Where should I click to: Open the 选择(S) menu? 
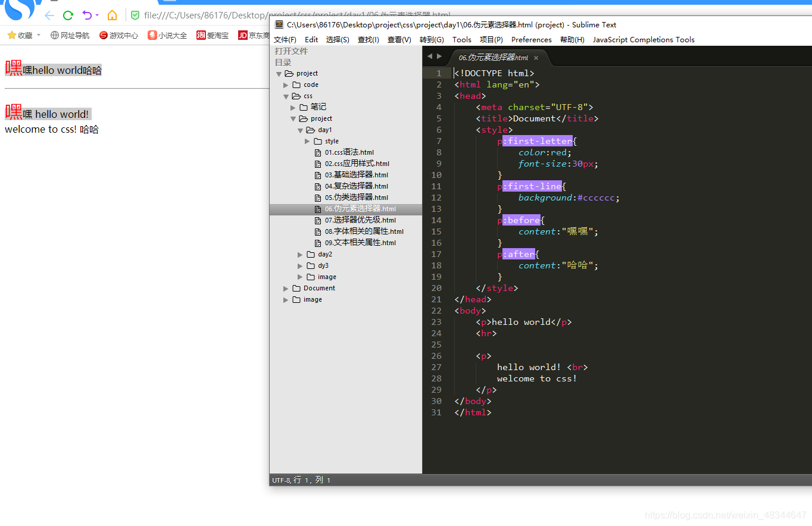tap(338, 39)
